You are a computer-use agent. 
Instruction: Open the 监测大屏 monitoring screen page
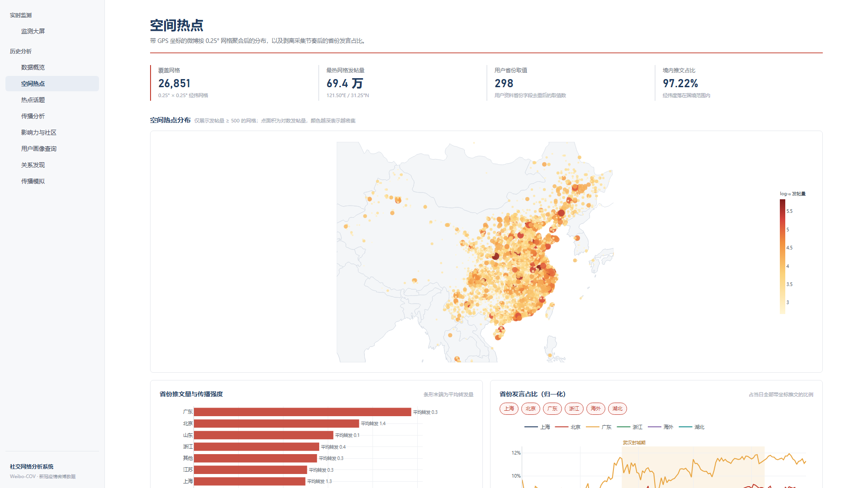point(52,31)
